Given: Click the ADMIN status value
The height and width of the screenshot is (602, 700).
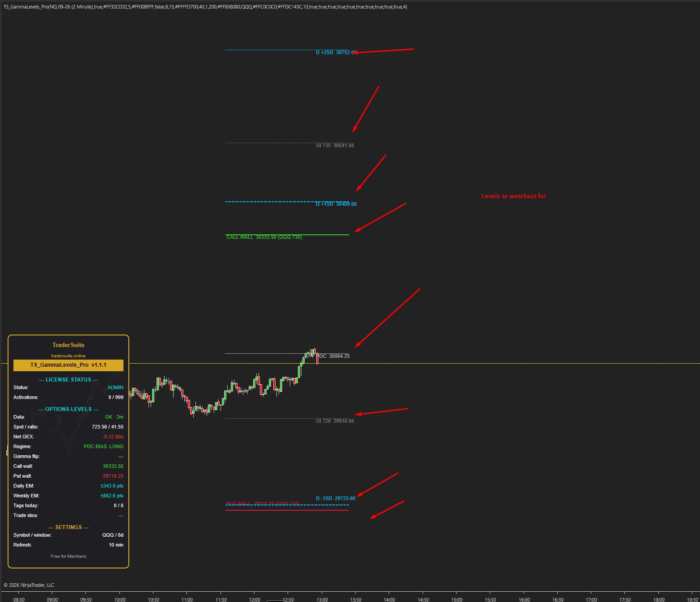Looking at the screenshot, I should pos(115,387).
